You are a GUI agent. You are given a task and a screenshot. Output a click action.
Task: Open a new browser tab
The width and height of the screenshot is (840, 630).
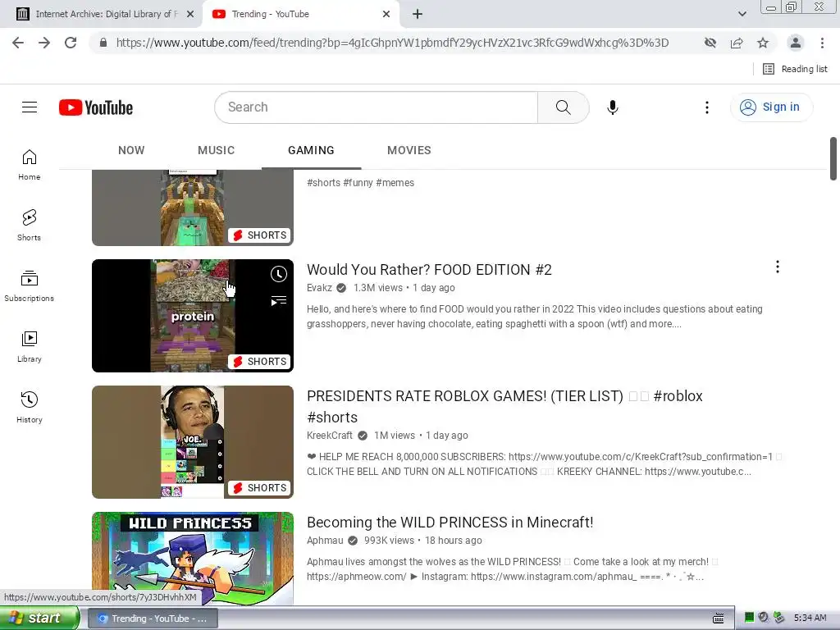(418, 14)
